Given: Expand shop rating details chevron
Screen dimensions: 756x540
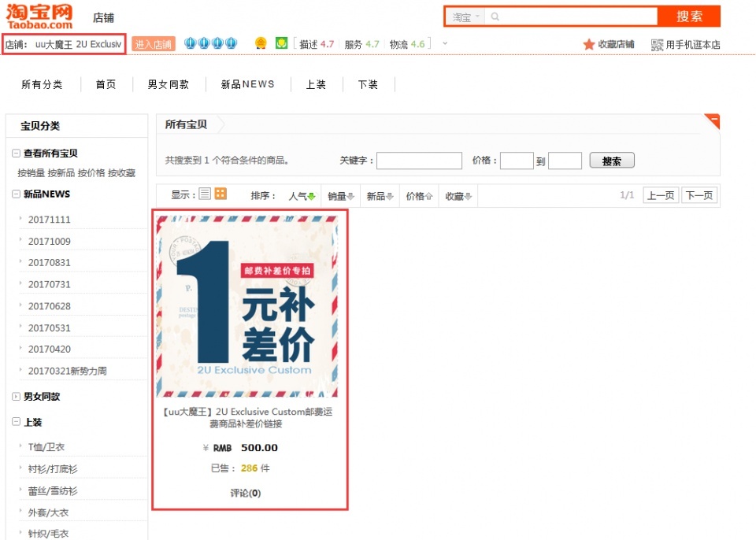Looking at the screenshot, I should (x=445, y=43).
